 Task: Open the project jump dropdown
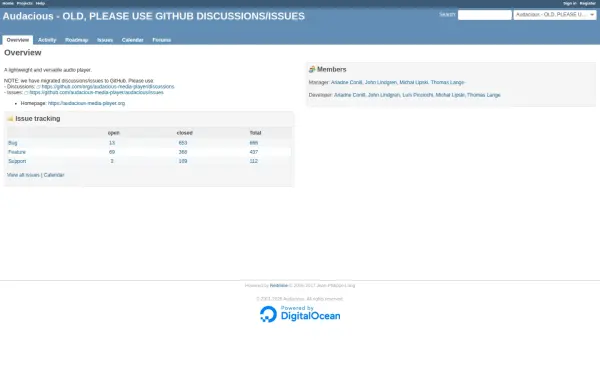[x=554, y=15]
